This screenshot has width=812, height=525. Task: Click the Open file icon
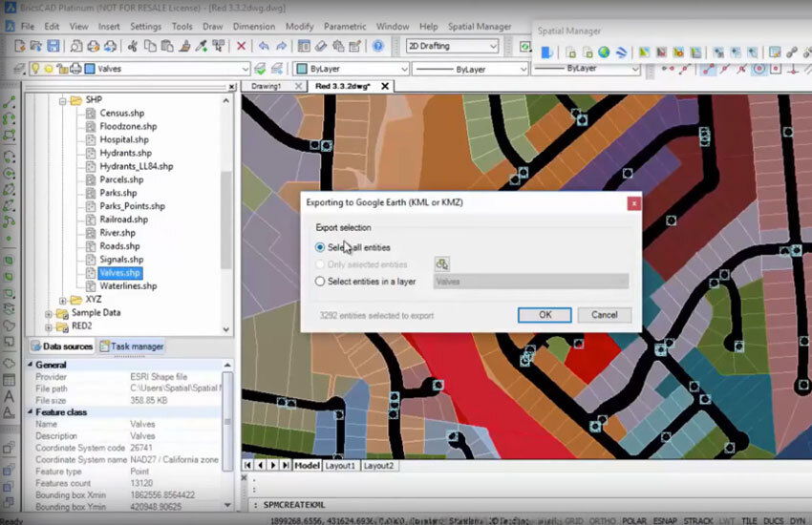[36, 46]
